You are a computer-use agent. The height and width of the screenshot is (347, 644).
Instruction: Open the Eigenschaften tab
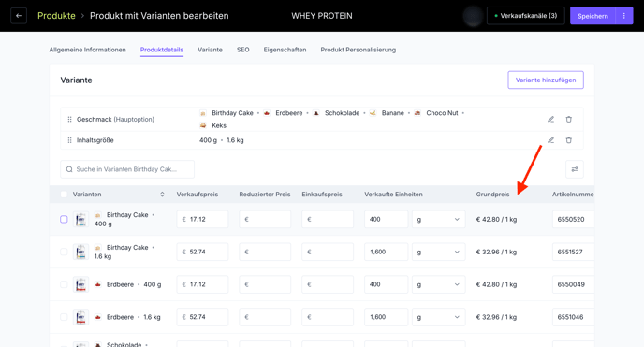pos(285,50)
